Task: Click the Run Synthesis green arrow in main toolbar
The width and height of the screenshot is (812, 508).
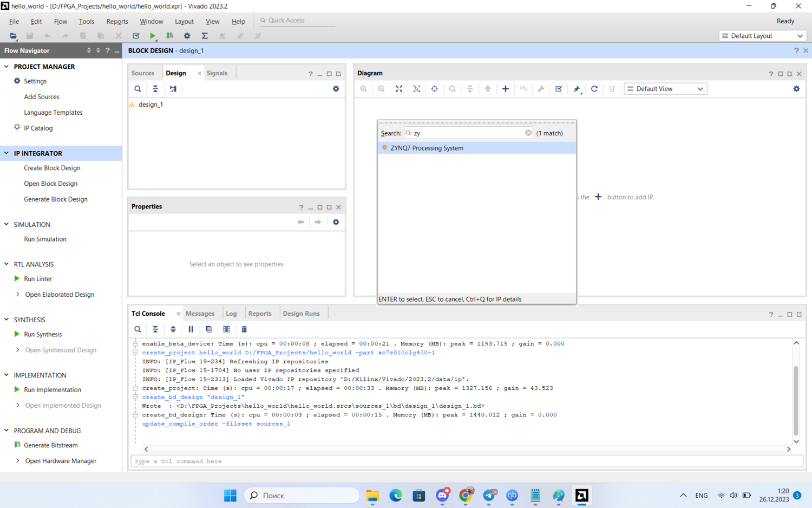Action: point(153,36)
